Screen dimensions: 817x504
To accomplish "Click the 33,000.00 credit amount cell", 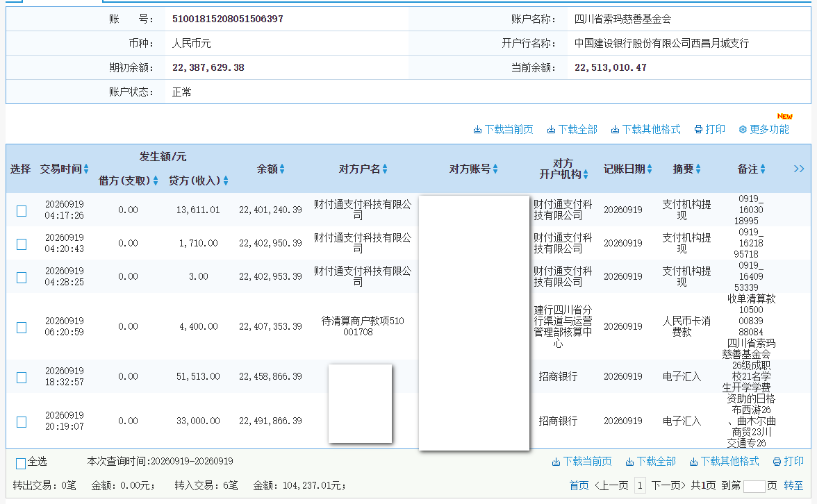I will click(x=198, y=421).
